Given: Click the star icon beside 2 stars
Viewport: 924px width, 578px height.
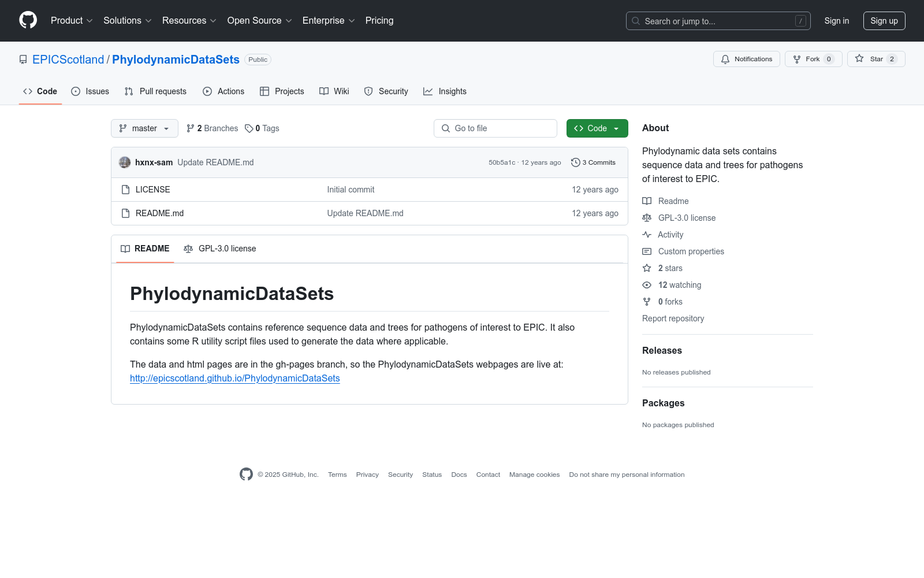Looking at the screenshot, I should coord(647,268).
